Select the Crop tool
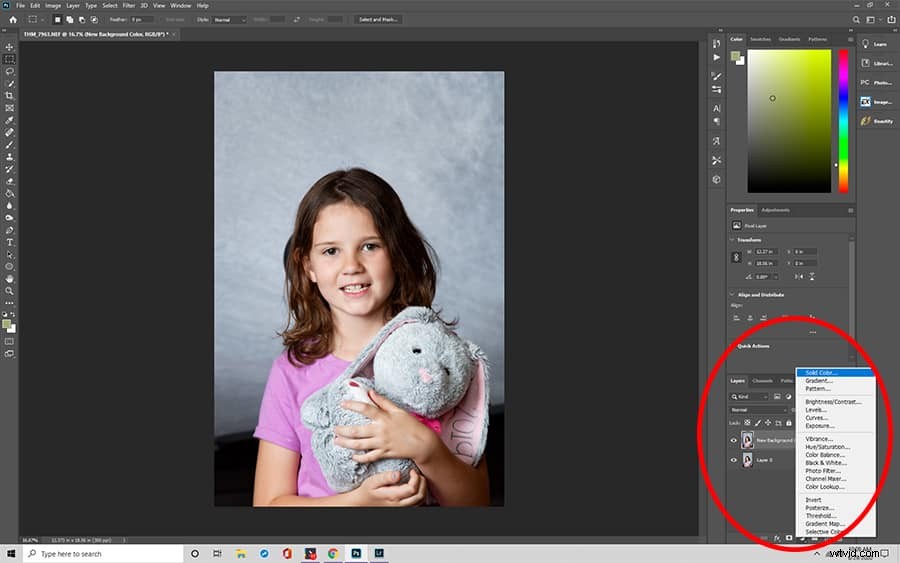 [9, 96]
